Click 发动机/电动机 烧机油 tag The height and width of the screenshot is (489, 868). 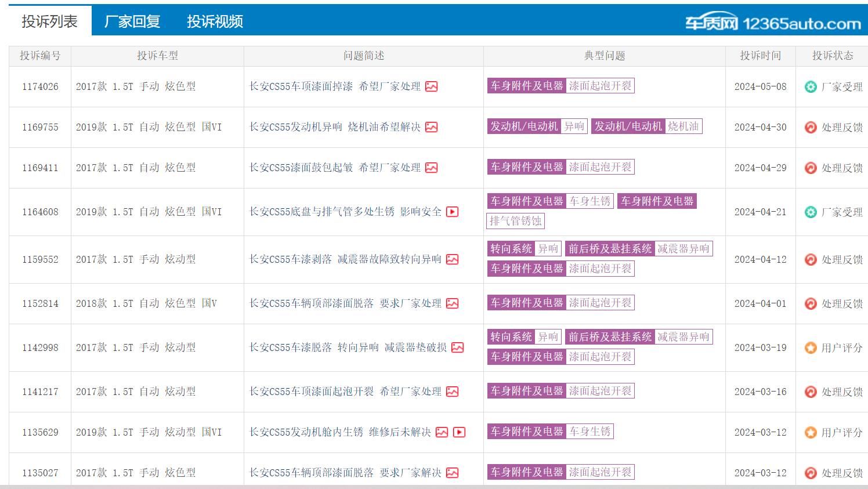point(647,126)
